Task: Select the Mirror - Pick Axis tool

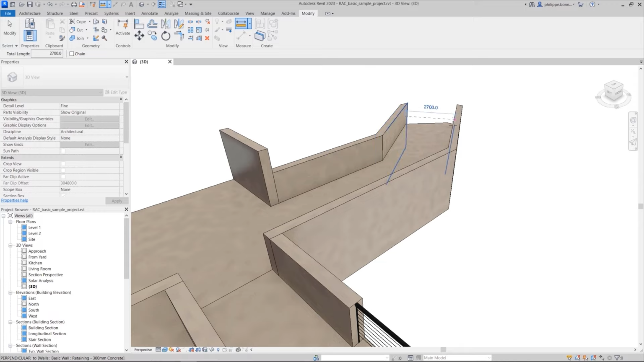Action: (166, 24)
